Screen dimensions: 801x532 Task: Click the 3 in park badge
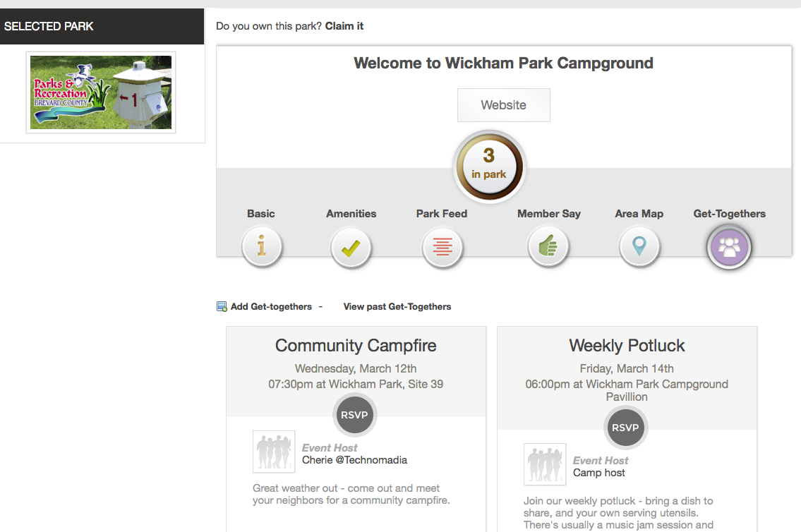(489, 164)
